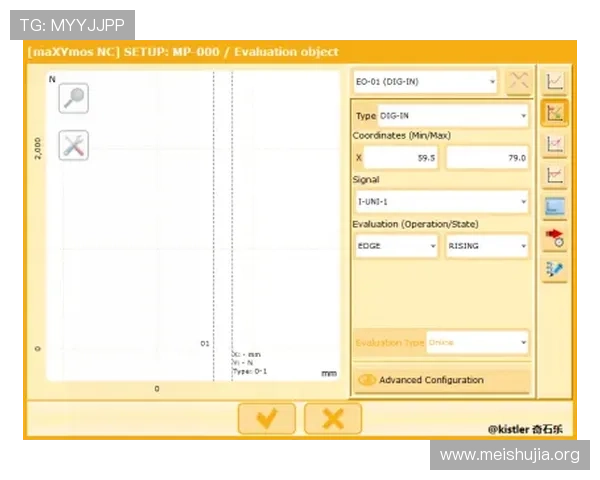The height and width of the screenshot is (480, 600).
Task: Open the blue screen display icon
Action: tap(555, 207)
